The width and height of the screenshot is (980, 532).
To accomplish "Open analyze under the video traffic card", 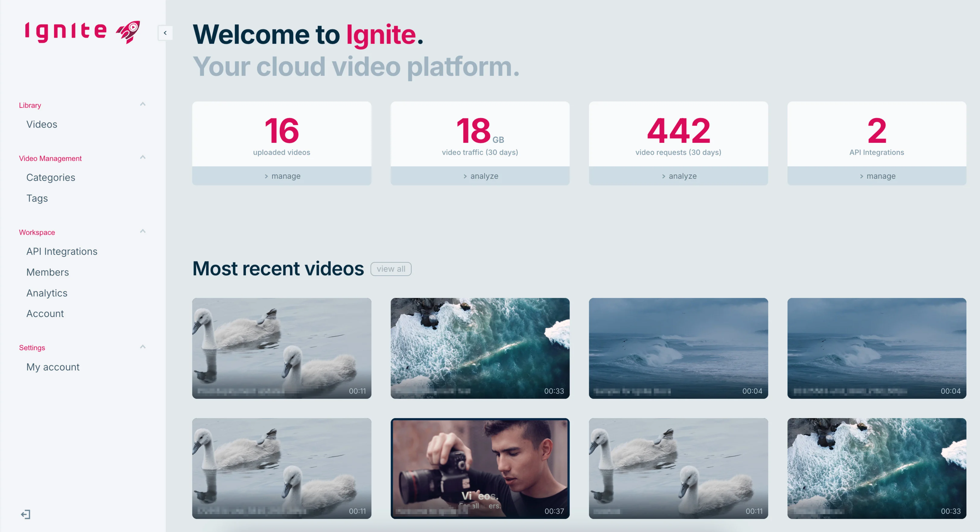I will point(480,176).
